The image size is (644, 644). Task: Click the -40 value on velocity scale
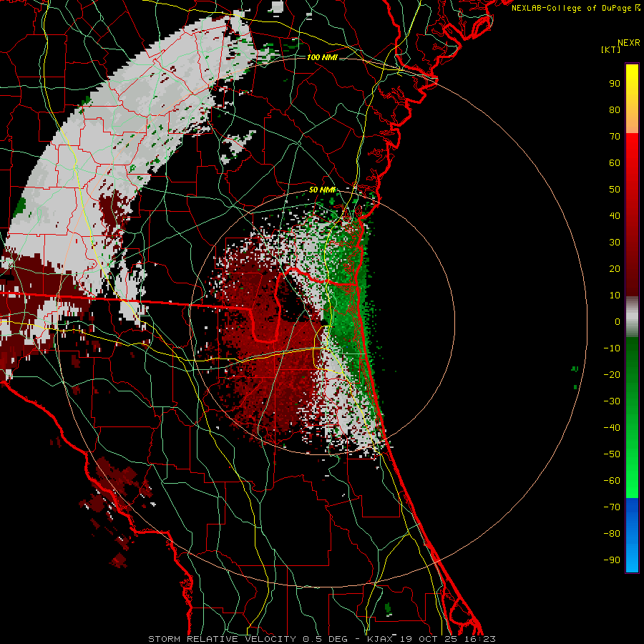[612, 428]
